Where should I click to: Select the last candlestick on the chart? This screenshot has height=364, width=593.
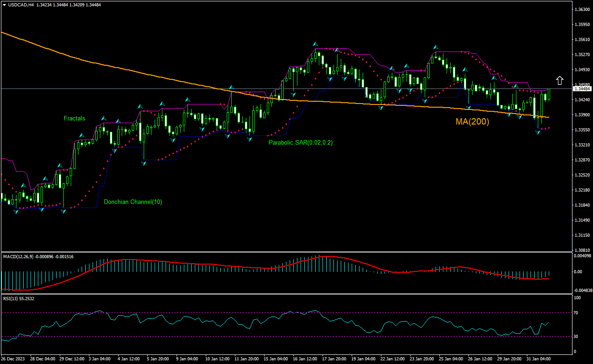pyautogui.click(x=549, y=94)
